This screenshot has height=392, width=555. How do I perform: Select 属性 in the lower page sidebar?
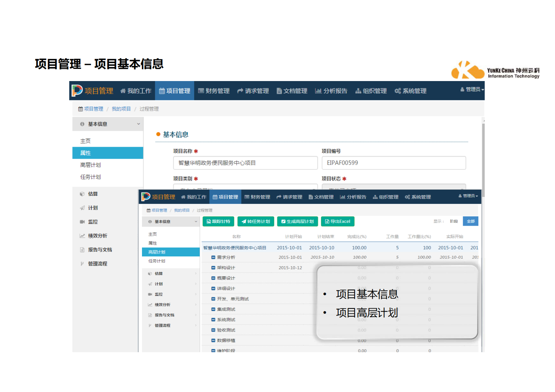click(x=171, y=243)
